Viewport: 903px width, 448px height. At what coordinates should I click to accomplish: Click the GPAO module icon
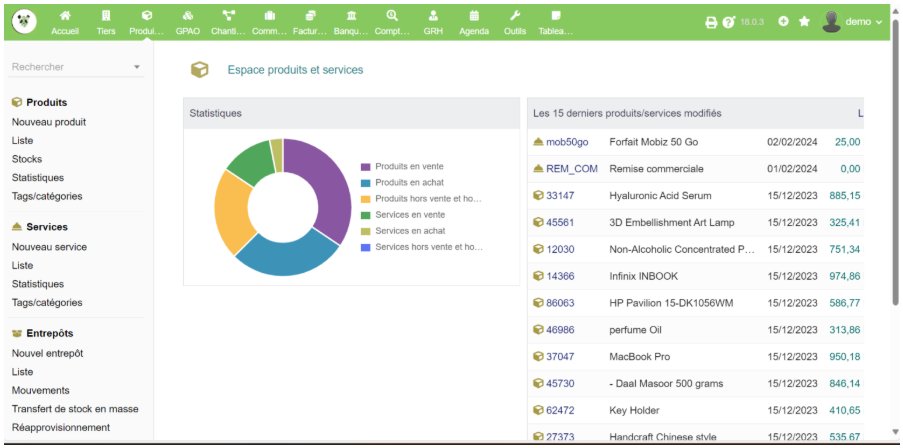pyautogui.click(x=187, y=16)
